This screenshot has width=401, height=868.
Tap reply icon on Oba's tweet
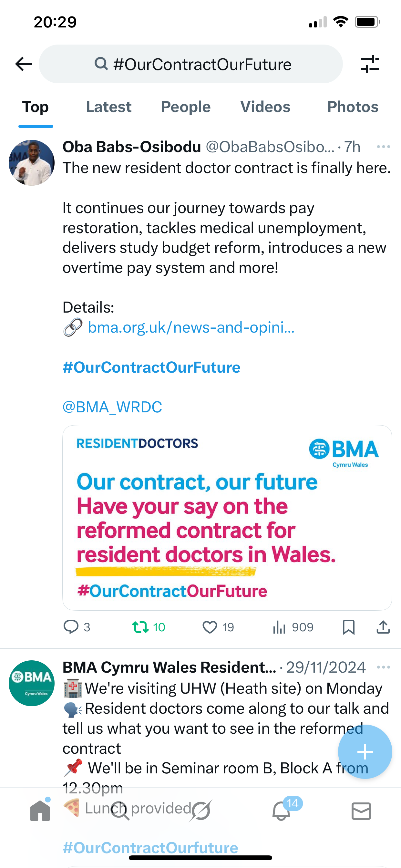click(71, 627)
